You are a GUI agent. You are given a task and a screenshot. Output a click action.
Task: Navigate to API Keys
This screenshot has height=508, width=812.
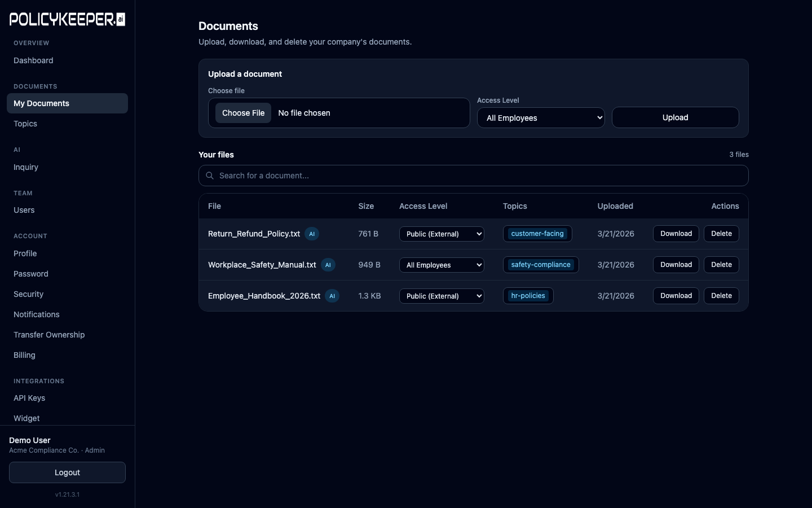[29, 398]
